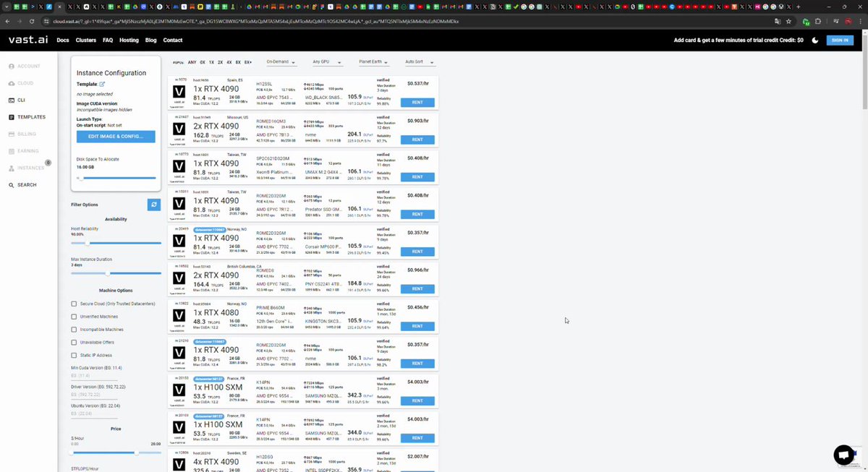
Task: Open the CLI section in the sidebar
Action: [x=17, y=100]
